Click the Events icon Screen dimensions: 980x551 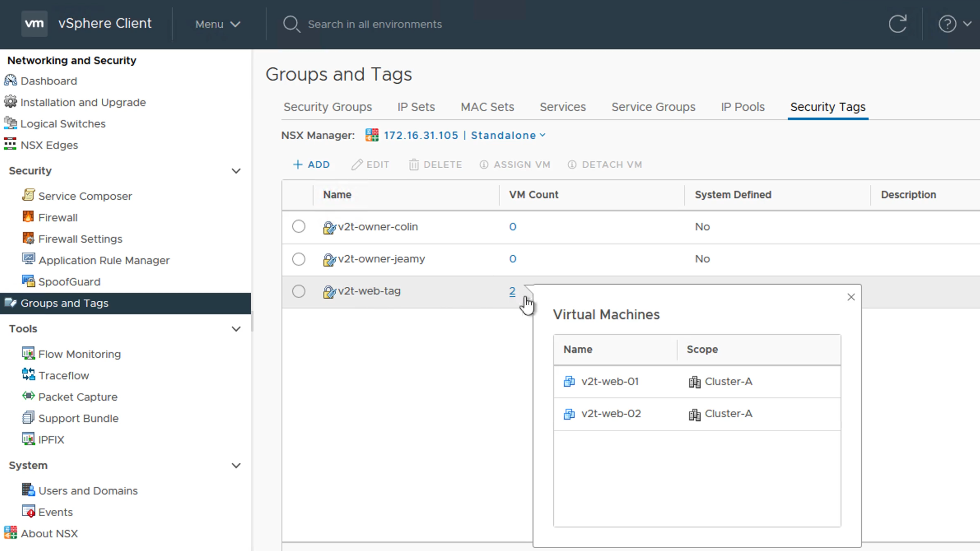pos(28,511)
